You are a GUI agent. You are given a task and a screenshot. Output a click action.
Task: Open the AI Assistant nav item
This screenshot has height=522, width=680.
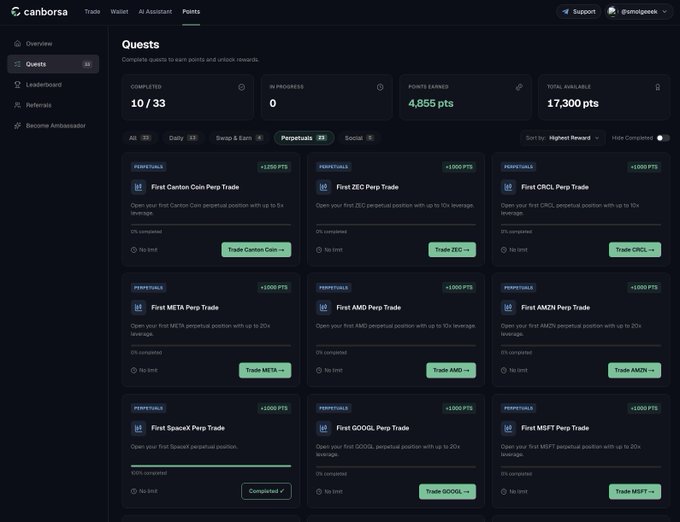[x=155, y=12]
